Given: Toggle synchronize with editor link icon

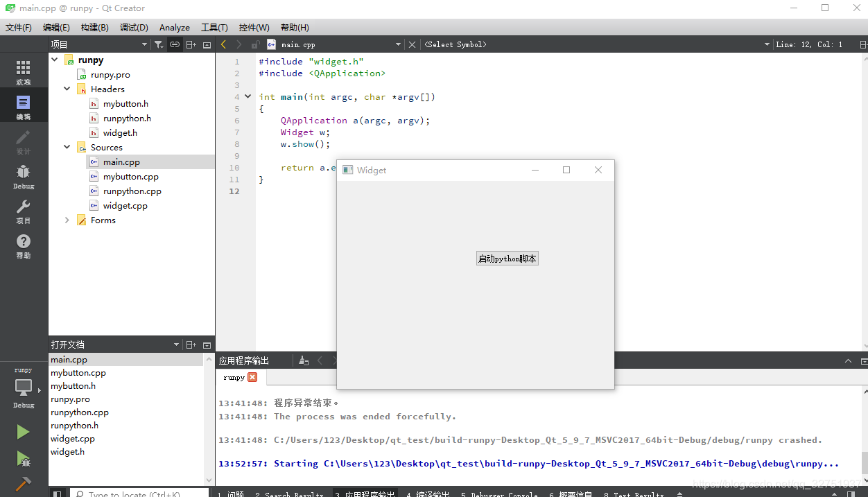Looking at the screenshot, I should (x=173, y=44).
